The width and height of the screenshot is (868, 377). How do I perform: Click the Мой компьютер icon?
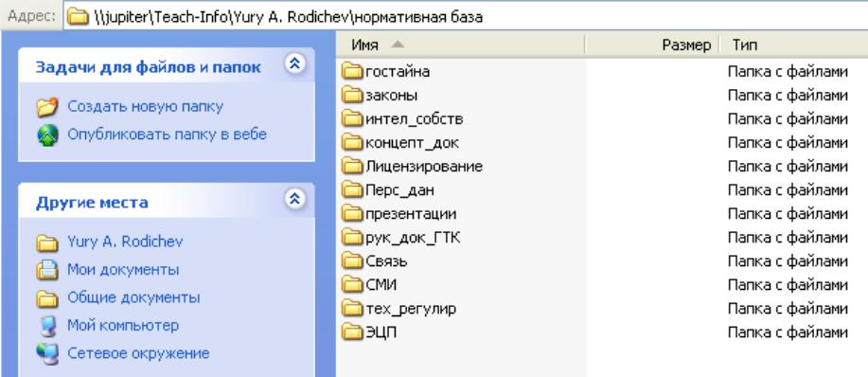pyautogui.click(x=47, y=326)
